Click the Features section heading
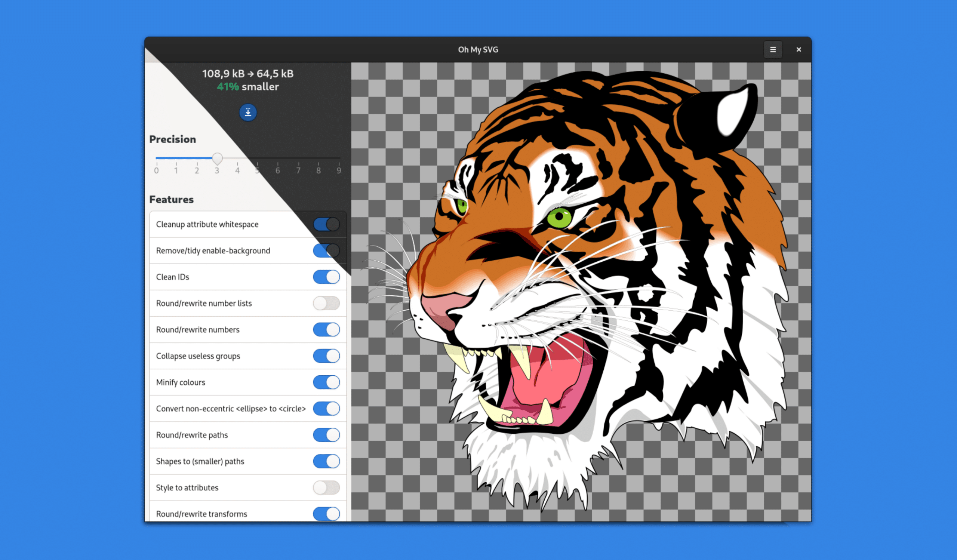This screenshot has width=957, height=560. coord(171,199)
